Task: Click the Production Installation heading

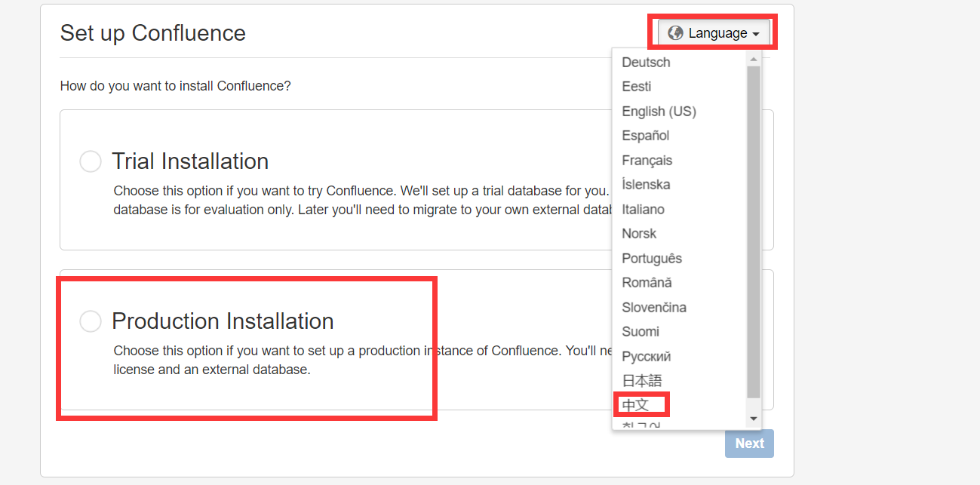Action: click(x=223, y=321)
